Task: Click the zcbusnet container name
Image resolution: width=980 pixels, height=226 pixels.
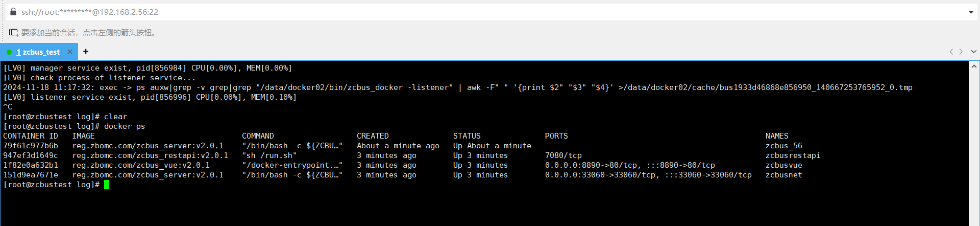Action: click(783, 175)
